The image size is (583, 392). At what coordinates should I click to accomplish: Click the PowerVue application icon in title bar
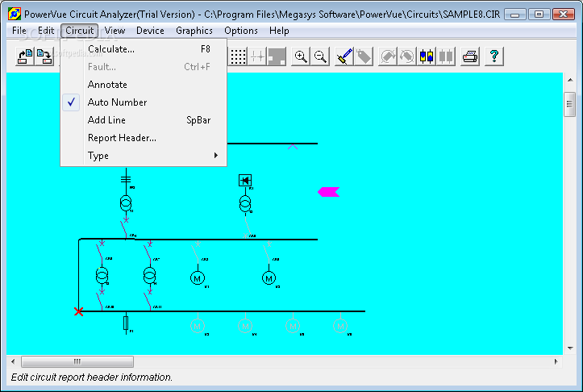point(15,15)
